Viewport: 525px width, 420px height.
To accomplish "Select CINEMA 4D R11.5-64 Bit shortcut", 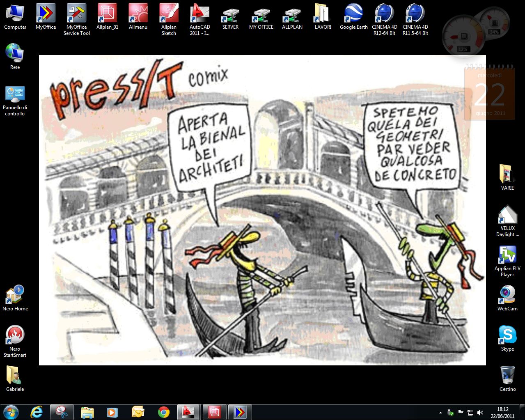I will (x=415, y=20).
